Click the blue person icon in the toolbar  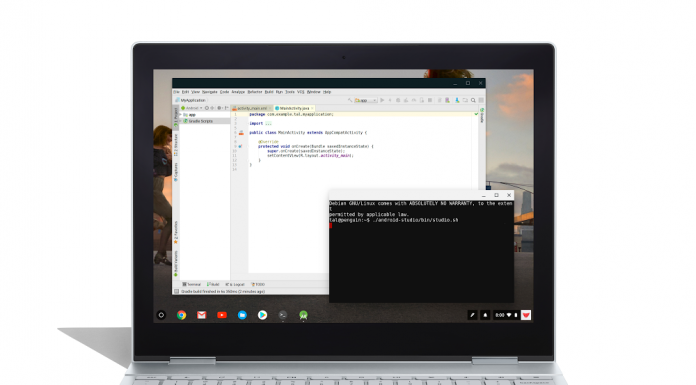[457, 100]
